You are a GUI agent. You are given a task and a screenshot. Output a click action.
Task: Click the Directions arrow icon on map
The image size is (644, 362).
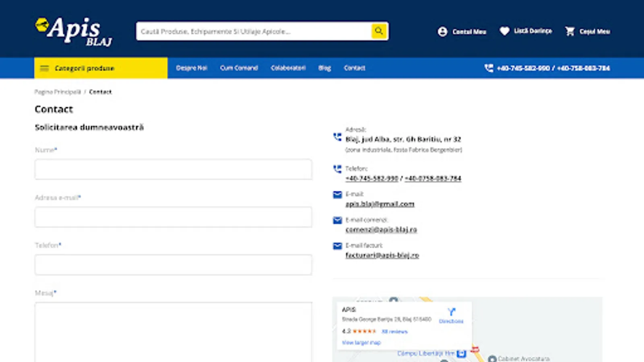click(x=451, y=312)
